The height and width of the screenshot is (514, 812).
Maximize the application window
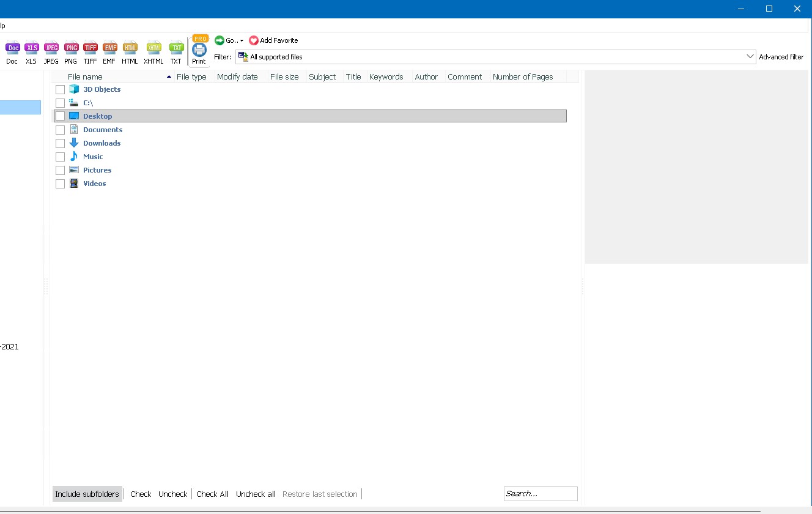(x=769, y=9)
